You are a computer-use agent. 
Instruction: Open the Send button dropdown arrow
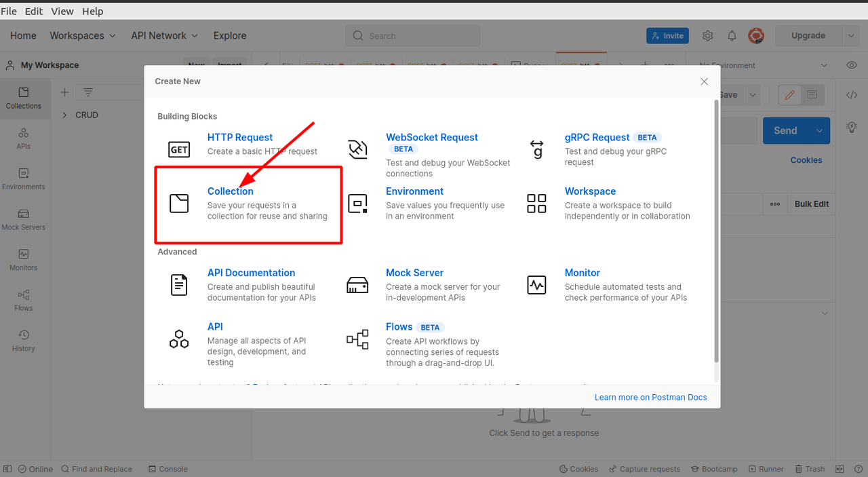coord(819,130)
